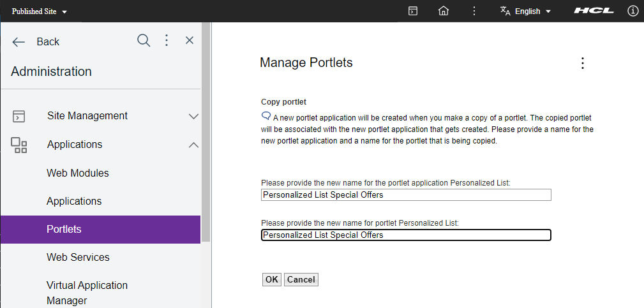Click the Copy portlet help bubble icon

tap(266, 115)
